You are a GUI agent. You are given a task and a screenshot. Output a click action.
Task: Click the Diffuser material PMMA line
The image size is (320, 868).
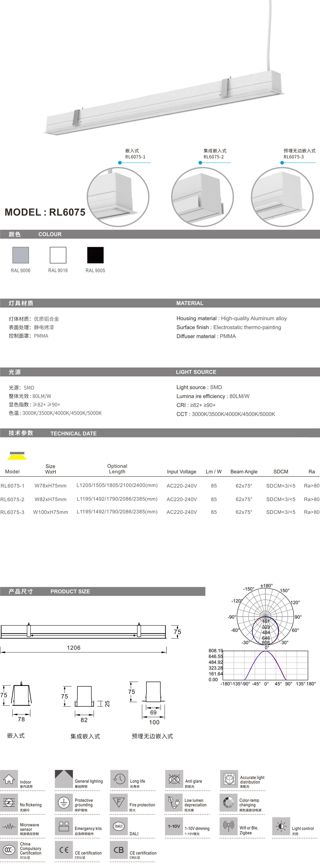[206, 336]
